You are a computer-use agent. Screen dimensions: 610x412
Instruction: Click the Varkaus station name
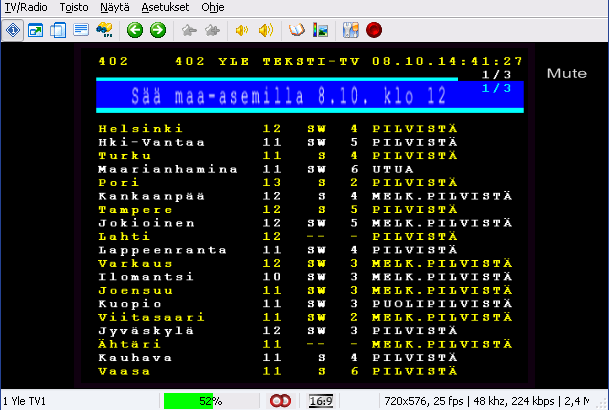tap(135, 263)
